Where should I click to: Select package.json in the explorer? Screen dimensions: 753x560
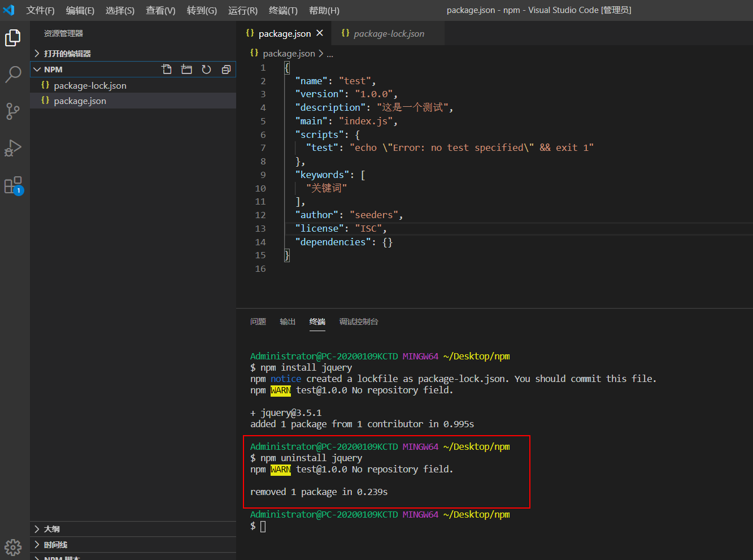click(x=133, y=101)
